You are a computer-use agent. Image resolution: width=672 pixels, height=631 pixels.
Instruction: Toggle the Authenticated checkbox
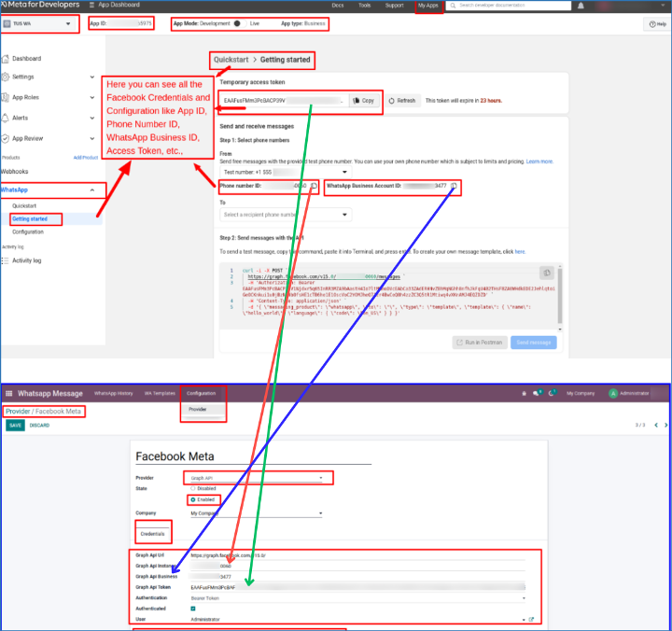(193, 609)
